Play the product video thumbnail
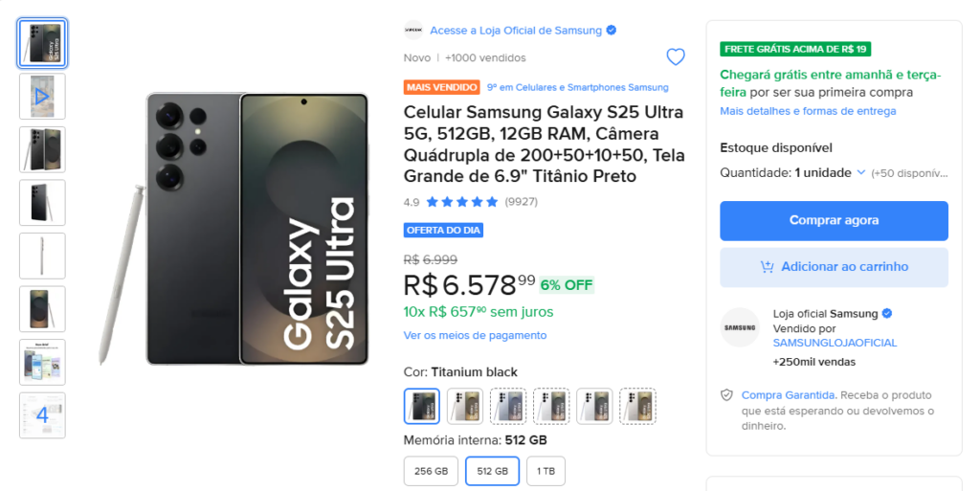The width and height of the screenshot is (980, 491). pyautogui.click(x=42, y=97)
